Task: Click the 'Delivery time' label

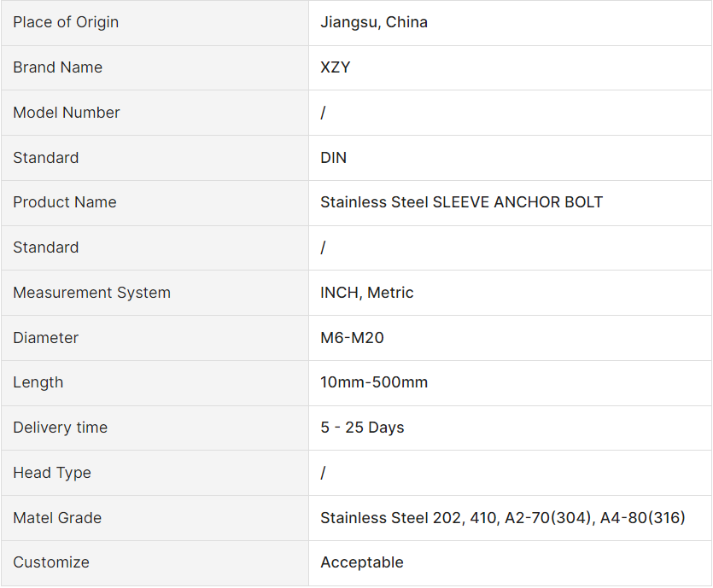Action: click(x=61, y=428)
